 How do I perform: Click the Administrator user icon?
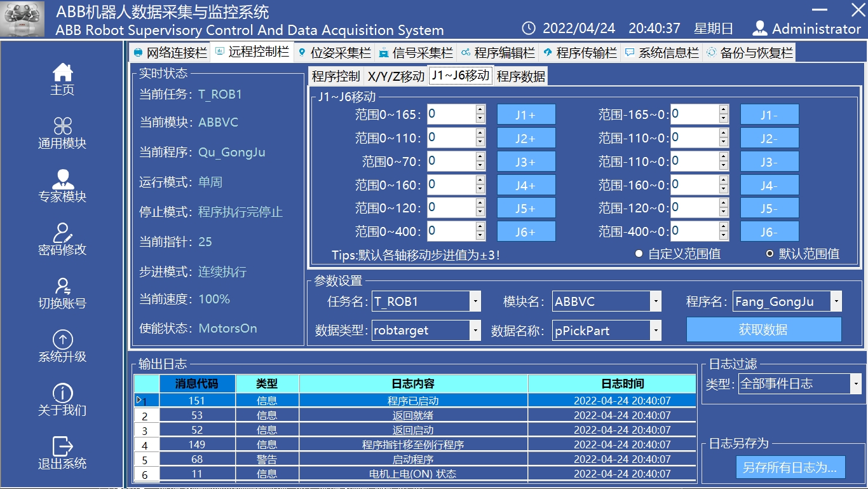click(x=759, y=29)
